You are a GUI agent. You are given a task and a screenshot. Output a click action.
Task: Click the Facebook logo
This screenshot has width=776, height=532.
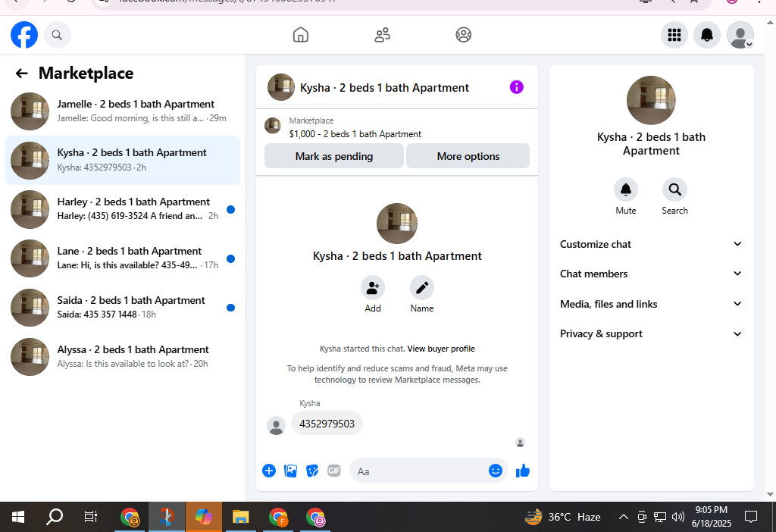click(24, 35)
